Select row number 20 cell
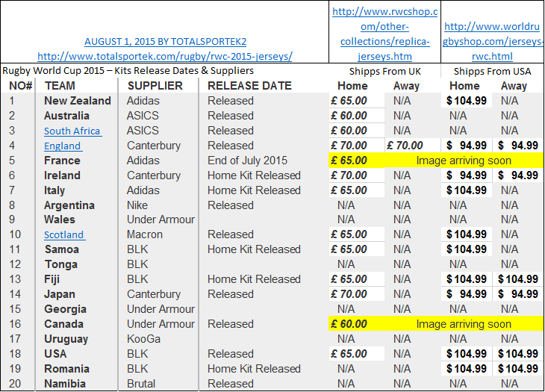This screenshot has width=545, height=392. coord(15,384)
